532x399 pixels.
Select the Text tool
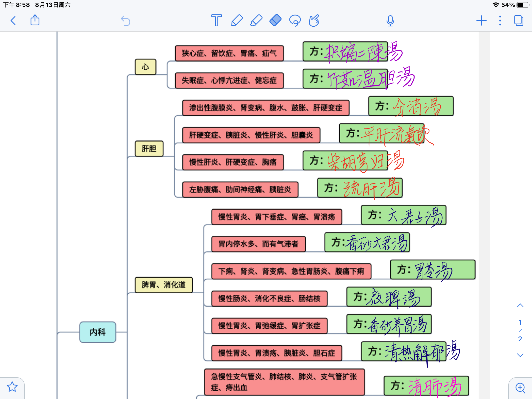[x=216, y=20]
